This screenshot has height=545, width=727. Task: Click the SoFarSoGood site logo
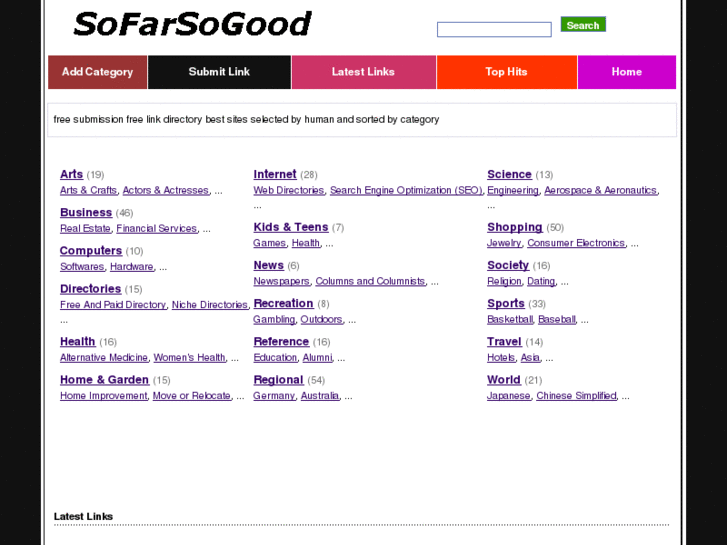coord(192,24)
